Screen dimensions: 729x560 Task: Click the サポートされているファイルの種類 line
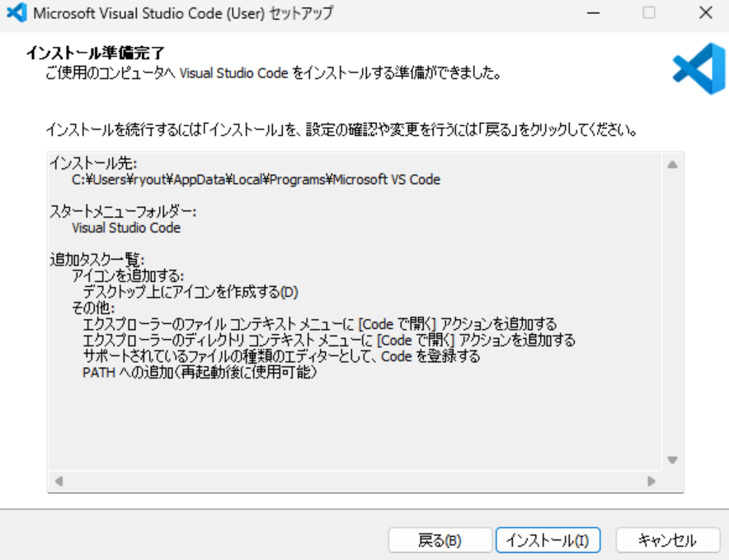[x=281, y=356]
